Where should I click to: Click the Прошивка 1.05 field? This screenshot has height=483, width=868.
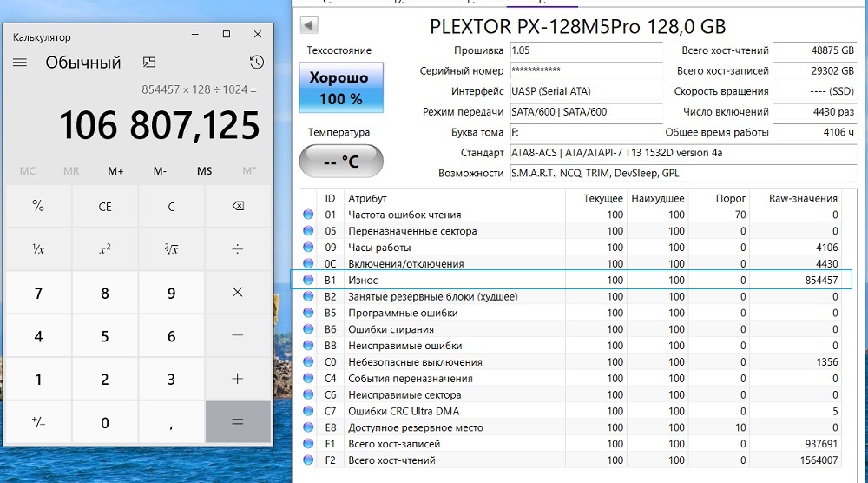[586, 50]
